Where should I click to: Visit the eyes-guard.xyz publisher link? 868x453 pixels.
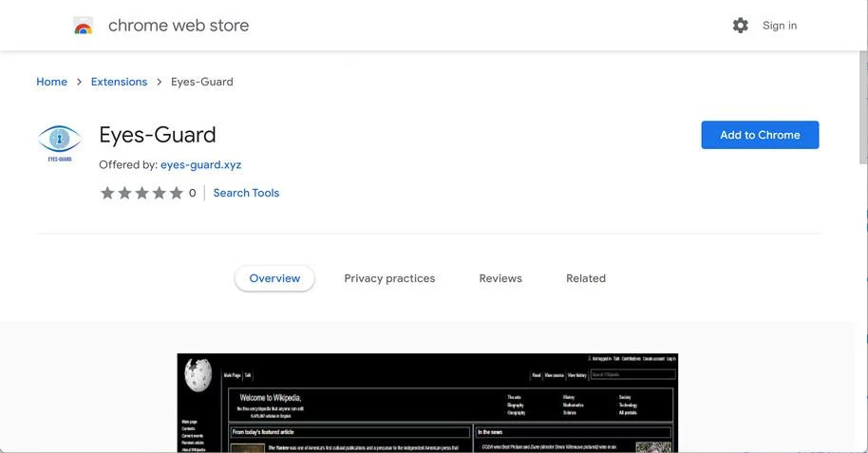(201, 165)
